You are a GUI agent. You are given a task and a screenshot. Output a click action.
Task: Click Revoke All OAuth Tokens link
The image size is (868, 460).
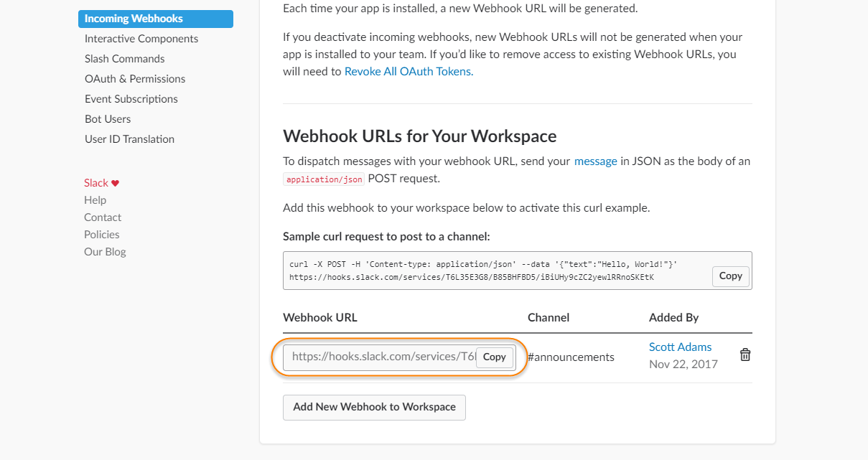coord(409,71)
